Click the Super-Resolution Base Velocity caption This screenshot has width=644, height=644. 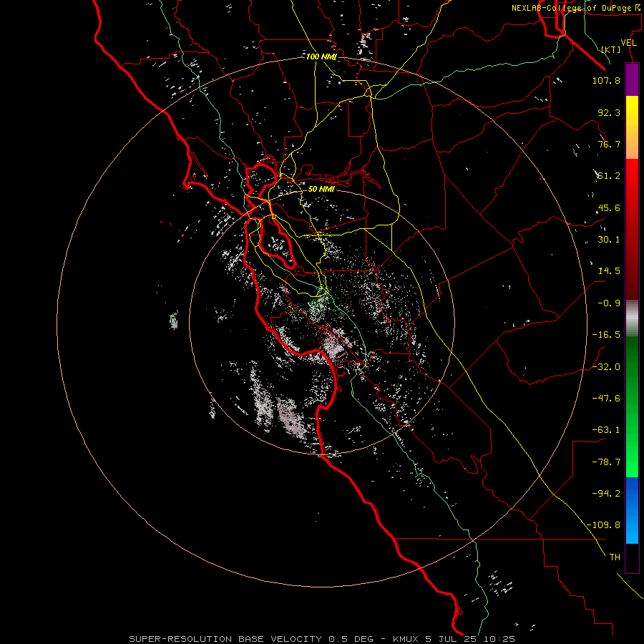(322, 639)
